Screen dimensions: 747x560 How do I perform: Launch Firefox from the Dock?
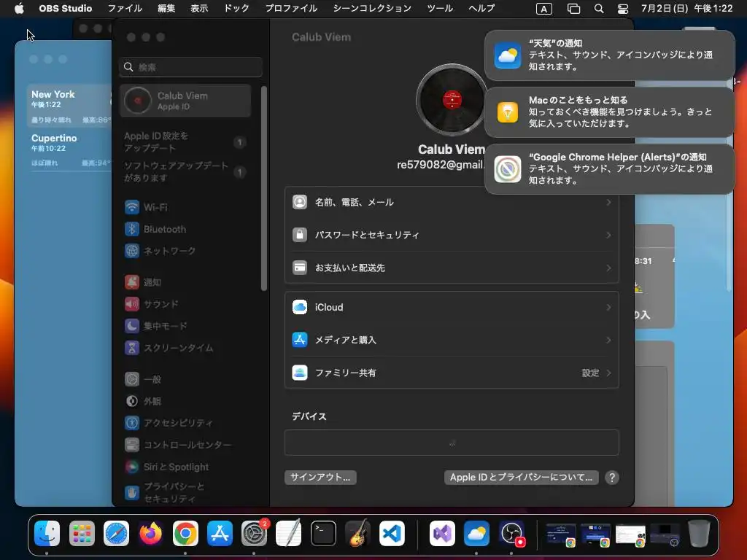pos(151,533)
